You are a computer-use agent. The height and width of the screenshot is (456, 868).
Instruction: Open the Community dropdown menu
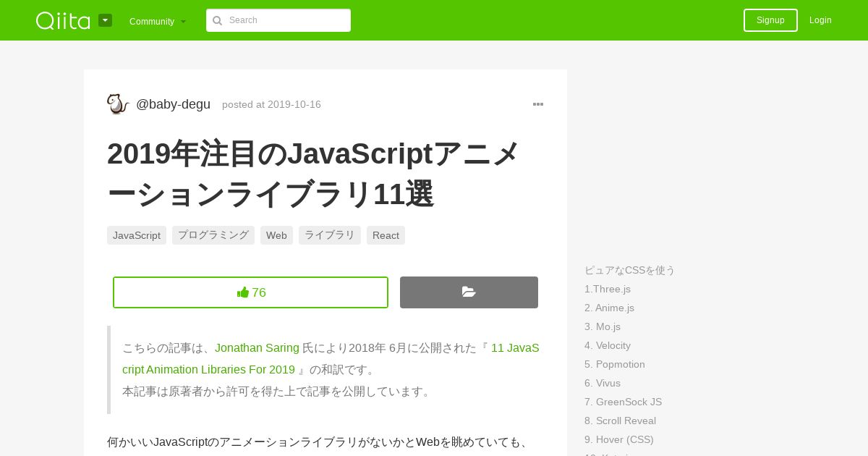point(158,21)
